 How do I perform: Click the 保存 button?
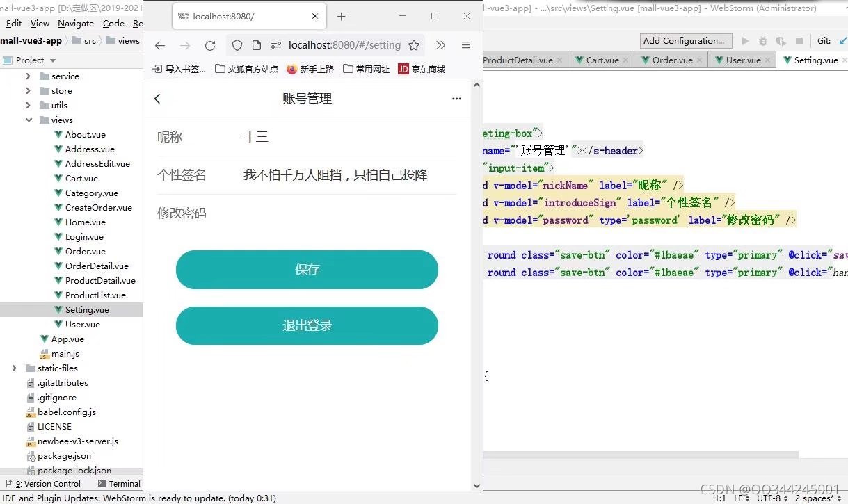tap(307, 270)
